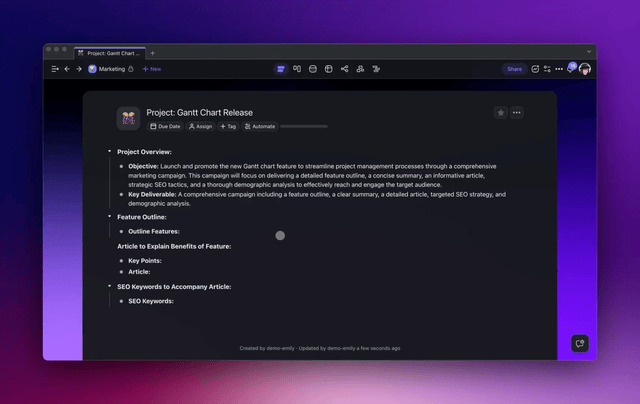Open the share-nodes view icon in toolbar
Viewport: 640px width, 404px height.
pyautogui.click(x=344, y=69)
